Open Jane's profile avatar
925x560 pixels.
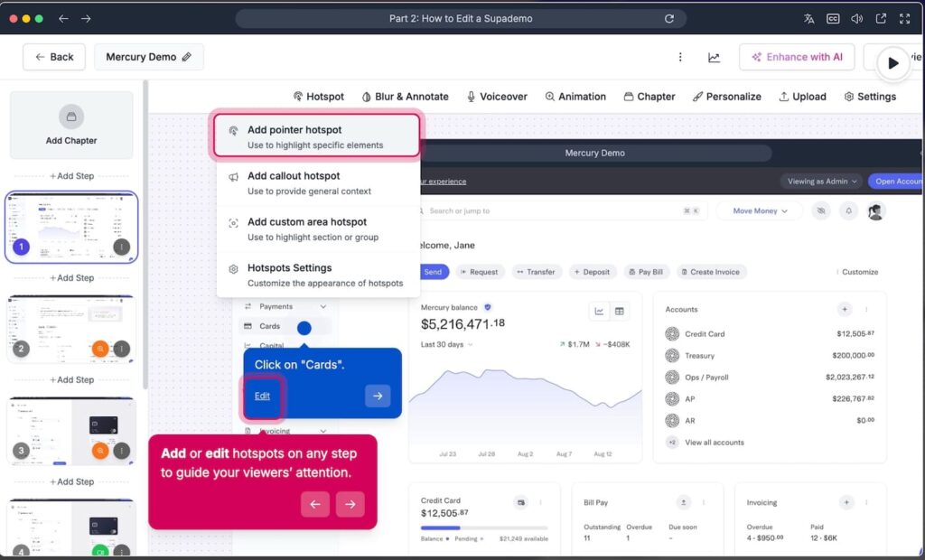[876, 210]
